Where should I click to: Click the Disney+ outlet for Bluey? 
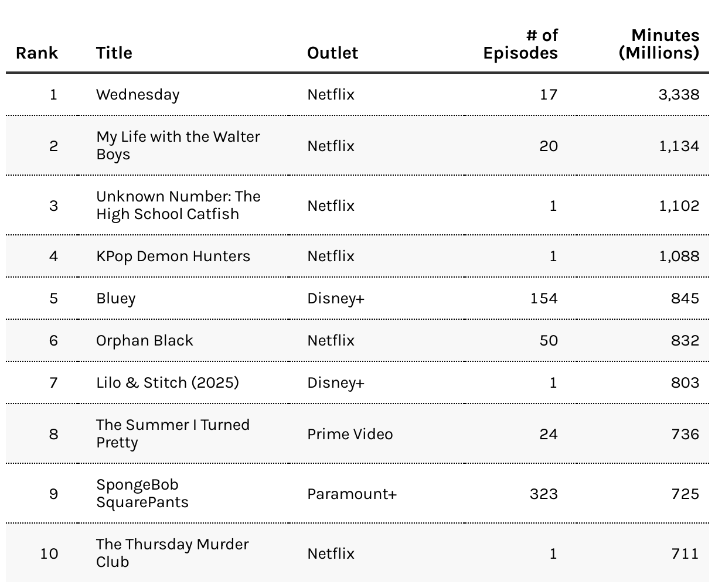336,298
